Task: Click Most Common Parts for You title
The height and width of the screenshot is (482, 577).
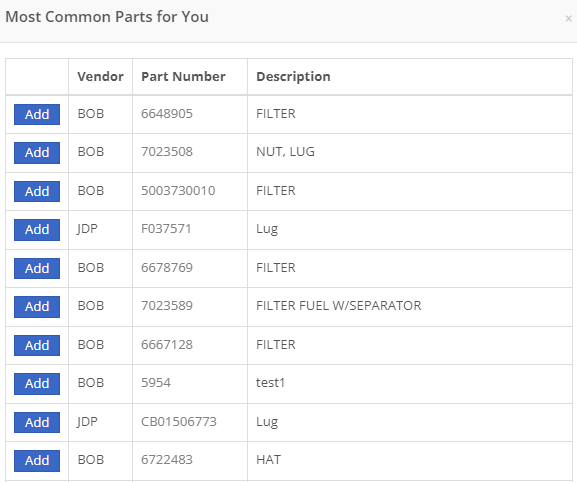Action: tap(107, 17)
